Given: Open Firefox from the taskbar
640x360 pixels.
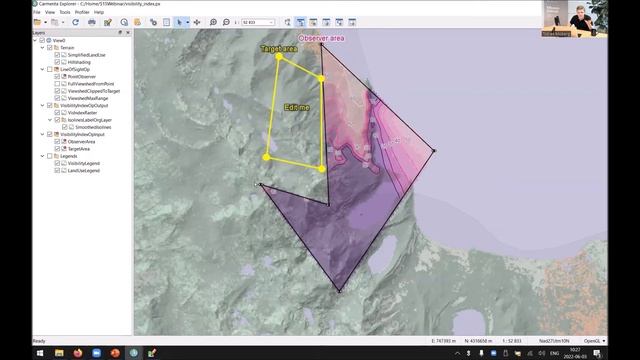Looking at the screenshot, I should pos(78,353).
